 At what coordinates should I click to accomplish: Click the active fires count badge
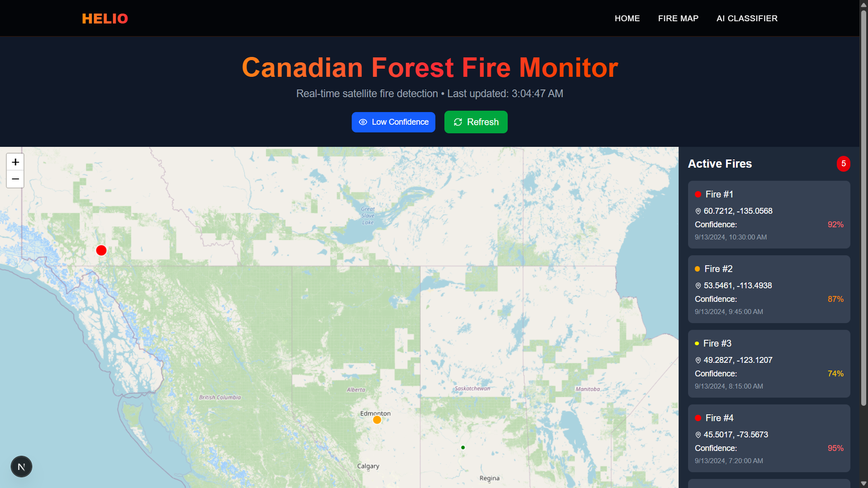coord(843,164)
